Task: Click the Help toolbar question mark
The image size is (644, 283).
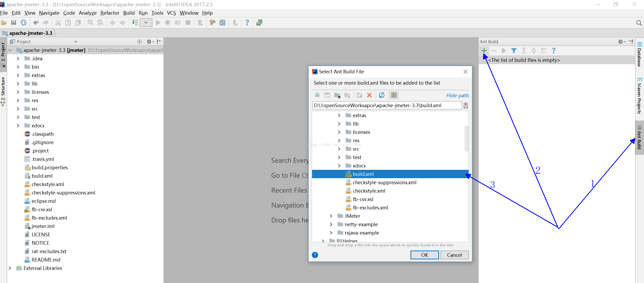Action: pyautogui.click(x=247, y=23)
